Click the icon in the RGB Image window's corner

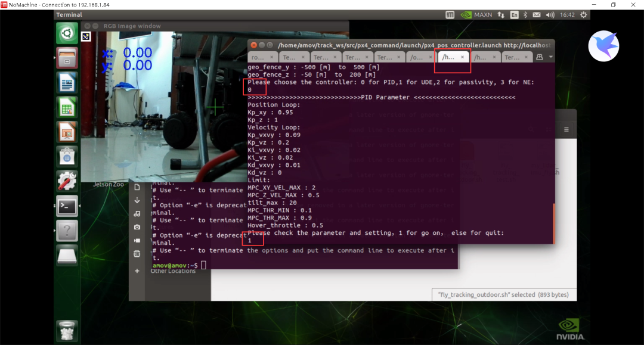(86, 36)
